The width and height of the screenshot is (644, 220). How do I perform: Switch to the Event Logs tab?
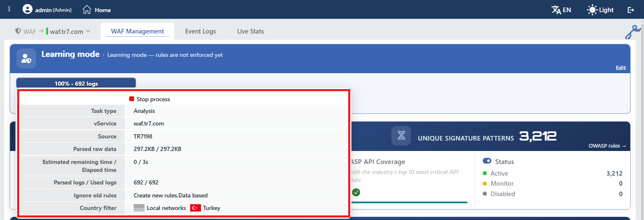pos(201,31)
